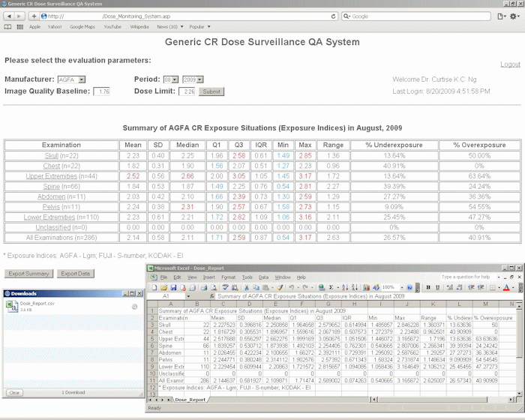Click the Excel font color button

pyautogui.click(x=507, y=286)
